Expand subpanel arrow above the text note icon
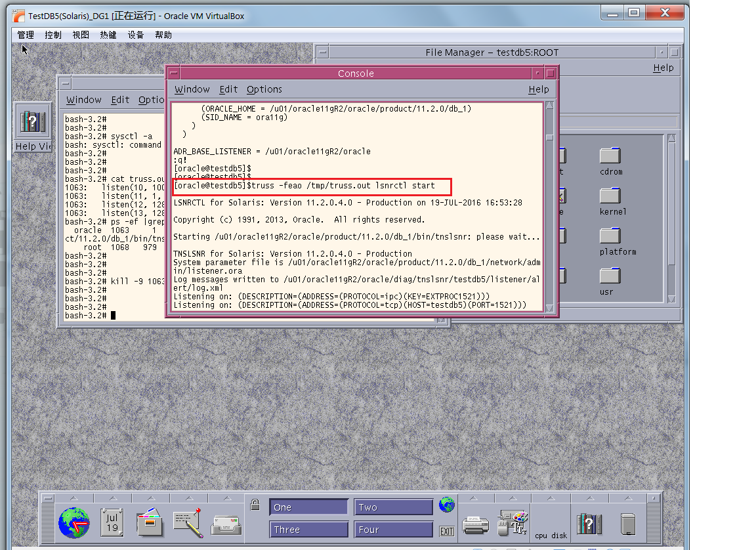This screenshot has height=550, width=756. click(x=189, y=498)
